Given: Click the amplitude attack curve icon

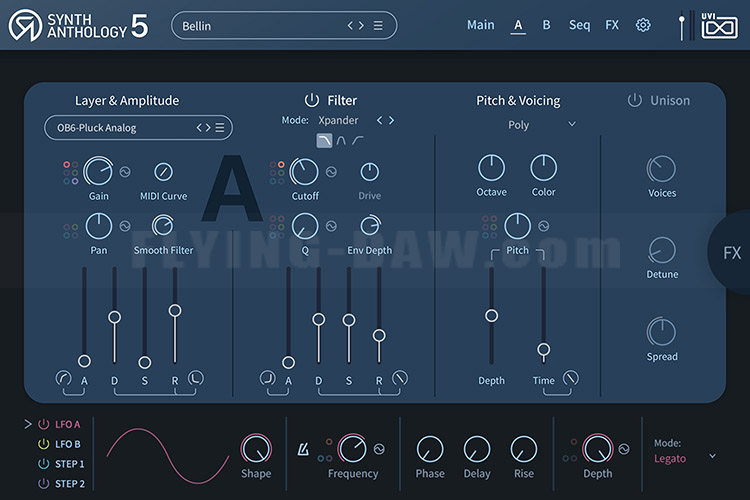Looking at the screenshot, I should (x=64, y=378).
